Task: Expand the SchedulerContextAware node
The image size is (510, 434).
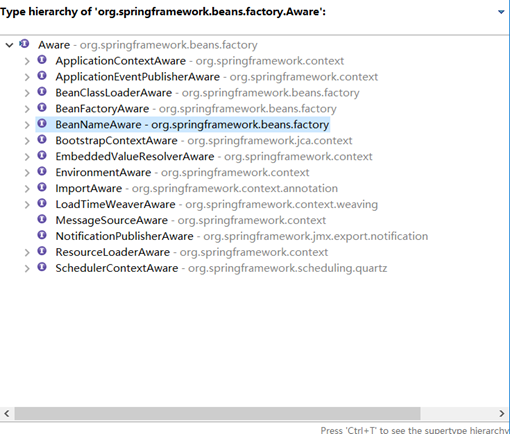Action: tap(27, 269)
